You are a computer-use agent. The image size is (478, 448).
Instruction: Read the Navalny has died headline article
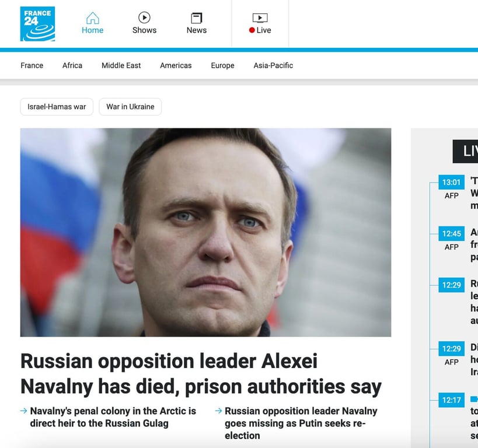point(201,374)
